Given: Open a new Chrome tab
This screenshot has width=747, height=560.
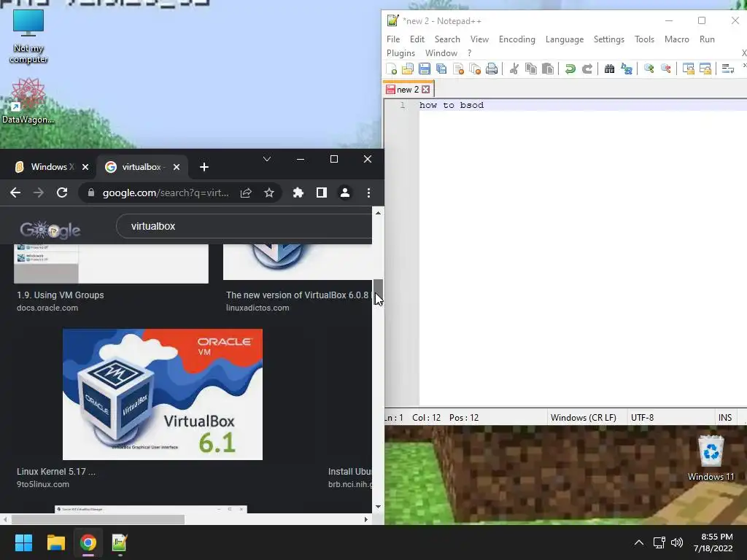Looking at the screenshot, I should [x=204, y=167].
